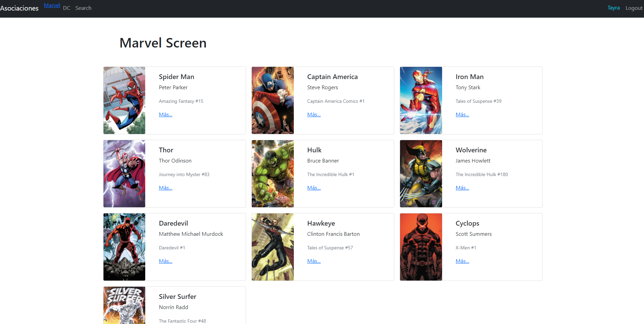The image size is (644, 324).
Task: Open the Captain America comic thumbnail
Action: coord(273,100)
